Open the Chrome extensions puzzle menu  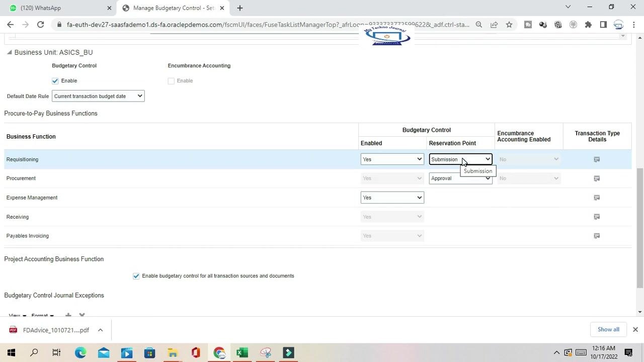point(588,24)
